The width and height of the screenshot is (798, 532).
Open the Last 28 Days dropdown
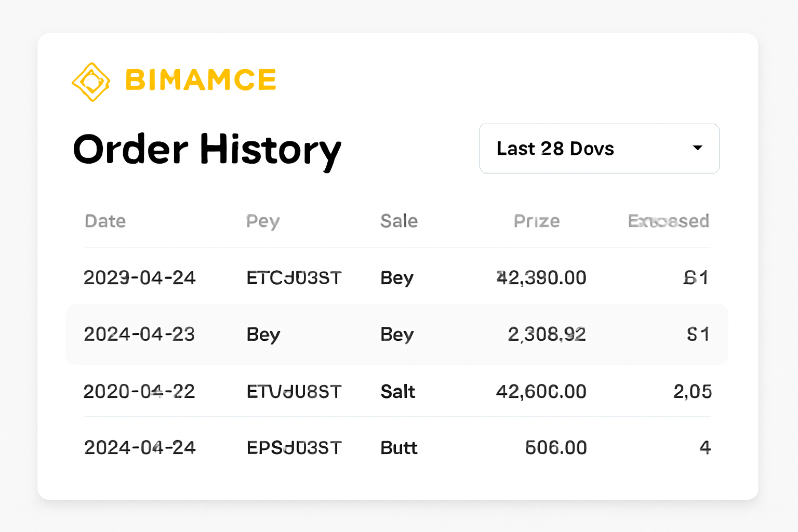pos(598,149)
